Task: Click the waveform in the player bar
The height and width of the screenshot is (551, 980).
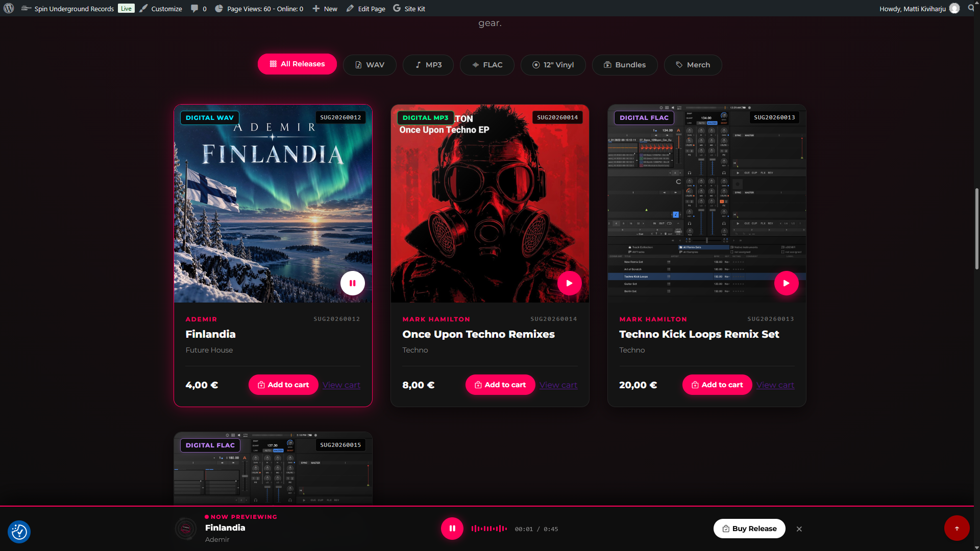Action: (x=489, y=529)
